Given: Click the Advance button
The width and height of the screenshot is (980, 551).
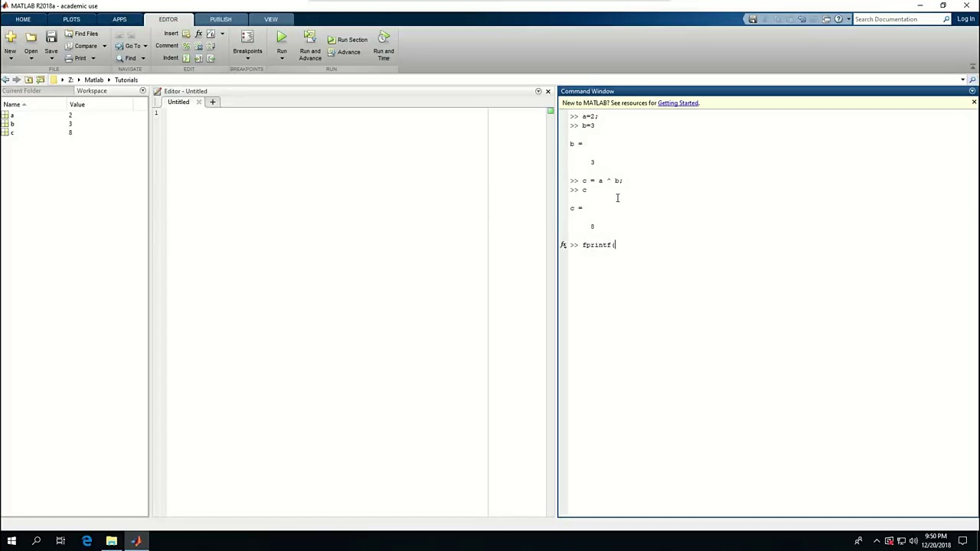Looking at the screenshot, I should pos(344,52).
